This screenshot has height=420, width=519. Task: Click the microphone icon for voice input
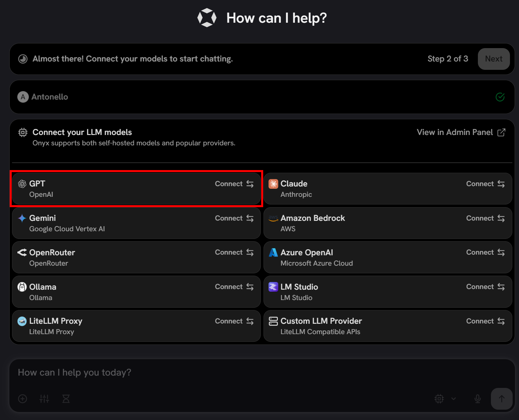(x=478, y=399)
